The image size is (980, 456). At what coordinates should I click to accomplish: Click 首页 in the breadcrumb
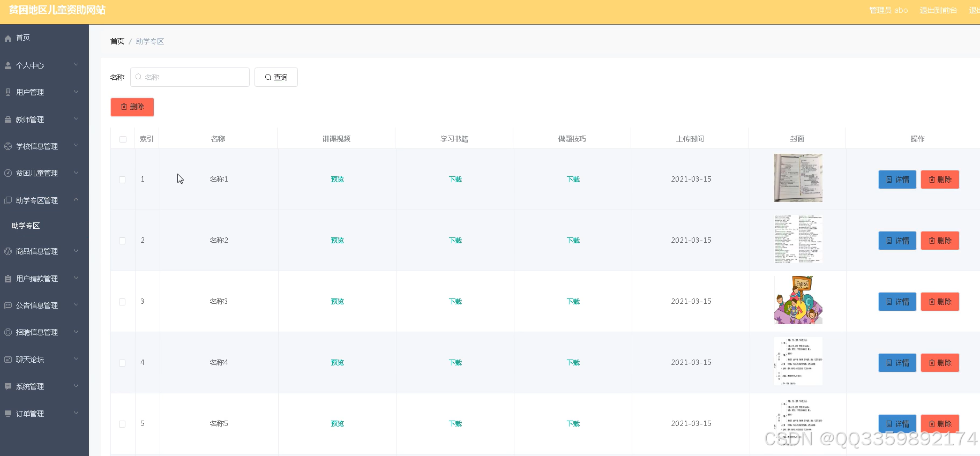tap(117, 41)
